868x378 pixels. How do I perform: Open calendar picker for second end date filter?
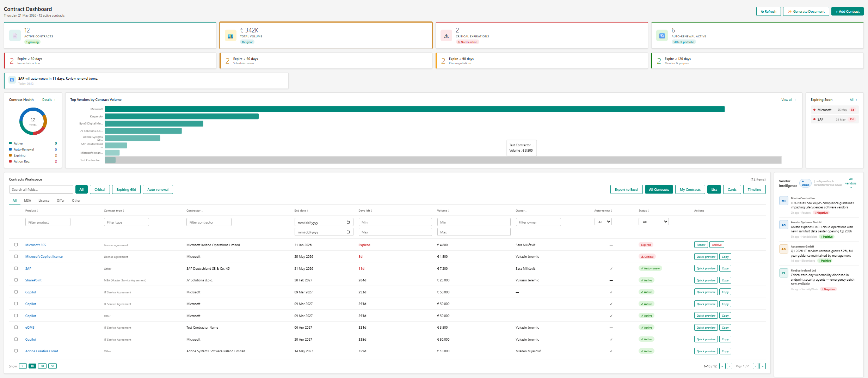[348, 232]
